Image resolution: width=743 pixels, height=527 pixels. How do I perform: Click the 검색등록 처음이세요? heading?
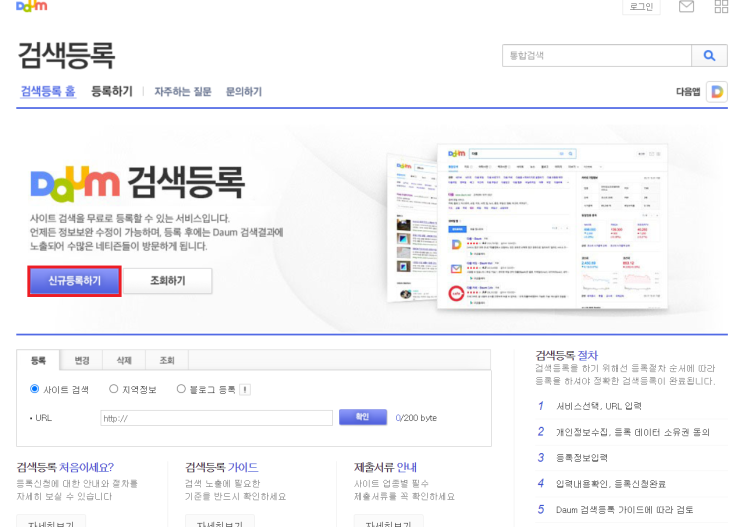65,467
